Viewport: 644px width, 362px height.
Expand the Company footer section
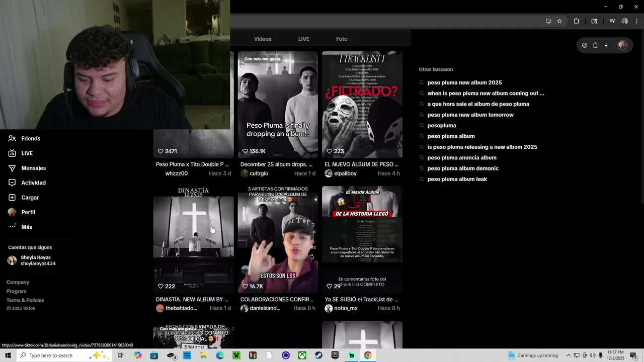18,283
